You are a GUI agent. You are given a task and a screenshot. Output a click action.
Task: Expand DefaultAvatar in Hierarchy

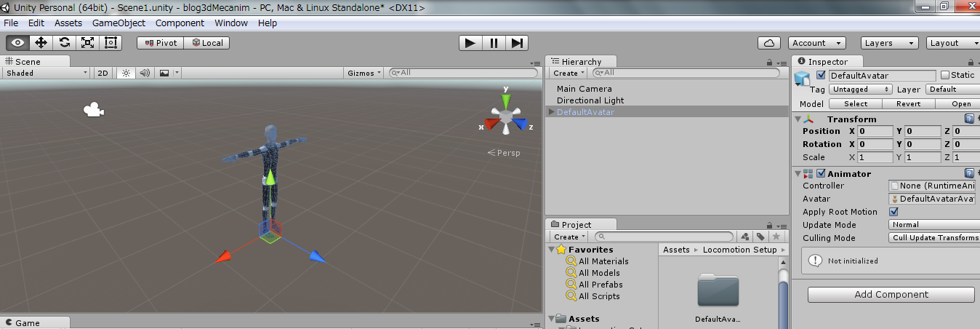coord(551,112)
